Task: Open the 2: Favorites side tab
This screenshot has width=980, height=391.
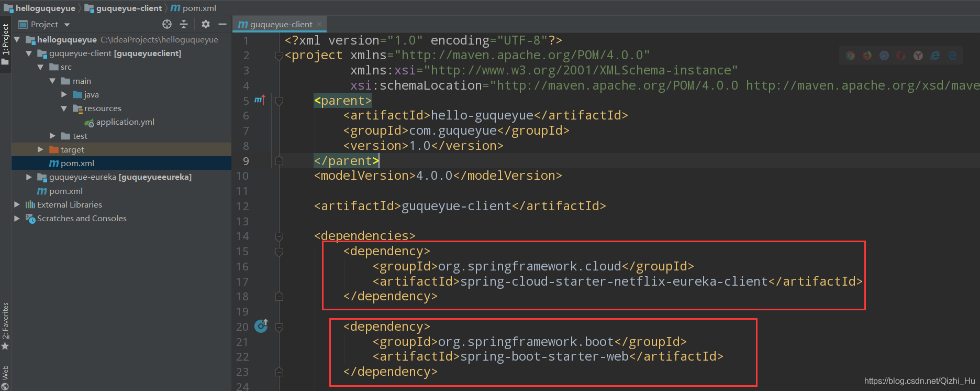Action: (5, 326)
